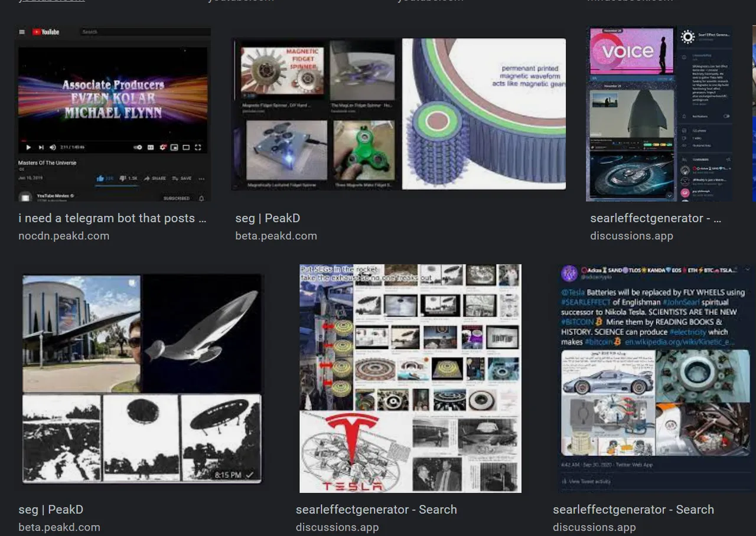Visit the nocdn.peakd.com source link
The height and width of the screenshot is (536, 756).
coord(64,236)
